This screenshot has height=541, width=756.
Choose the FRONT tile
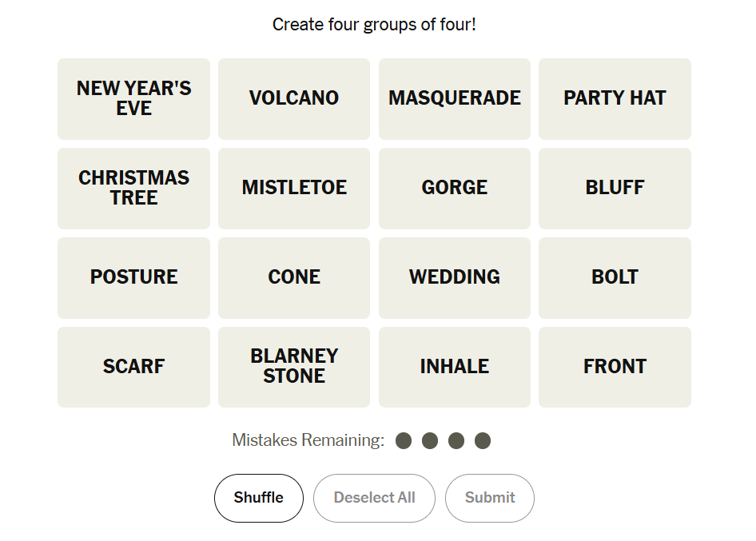tap(615, 367)
